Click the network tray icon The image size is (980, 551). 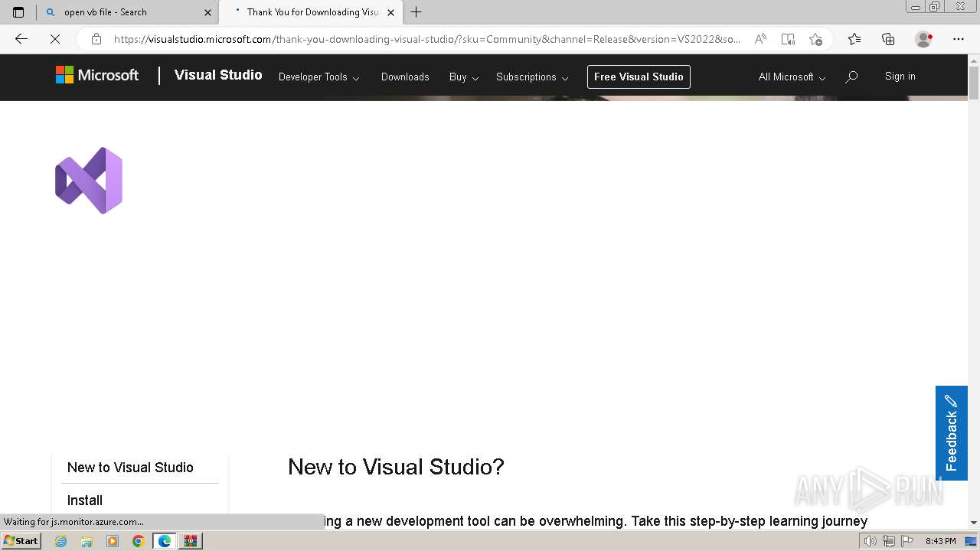point(889,541)
